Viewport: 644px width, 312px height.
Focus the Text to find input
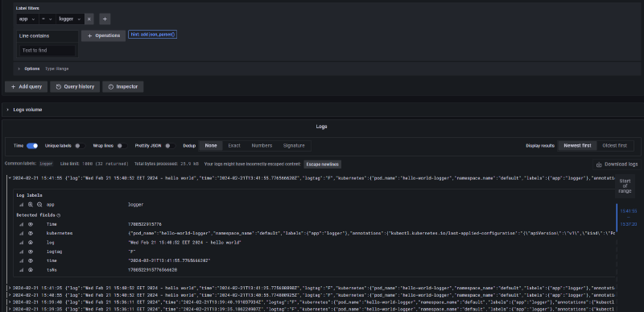click(47, 50)
